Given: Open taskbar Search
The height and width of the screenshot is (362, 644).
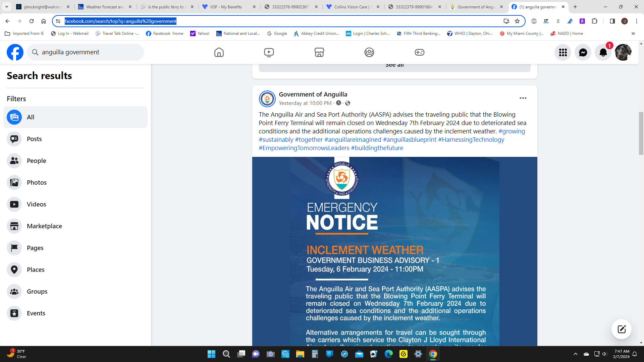Looking at the screenshot, I should pos(226,354).
